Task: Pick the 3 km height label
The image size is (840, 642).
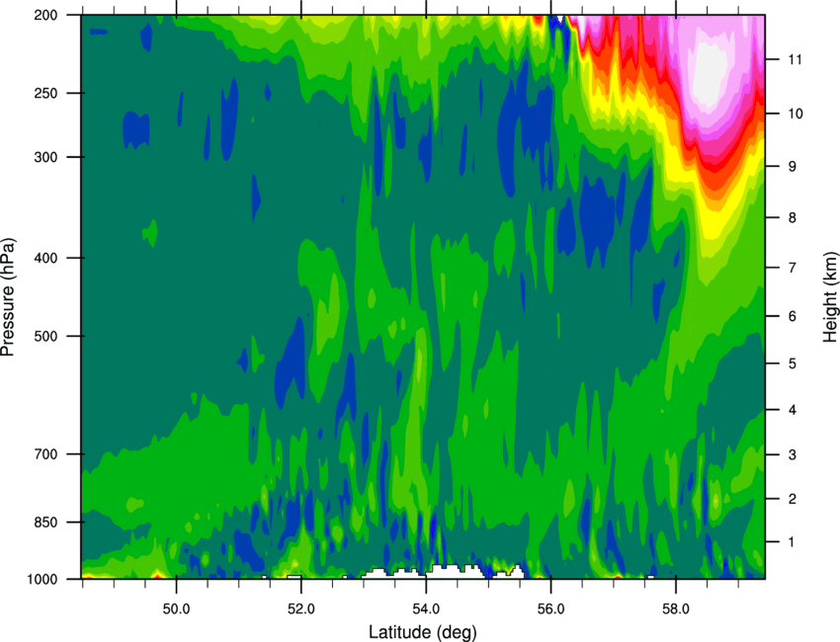Action: click(793, 455)
